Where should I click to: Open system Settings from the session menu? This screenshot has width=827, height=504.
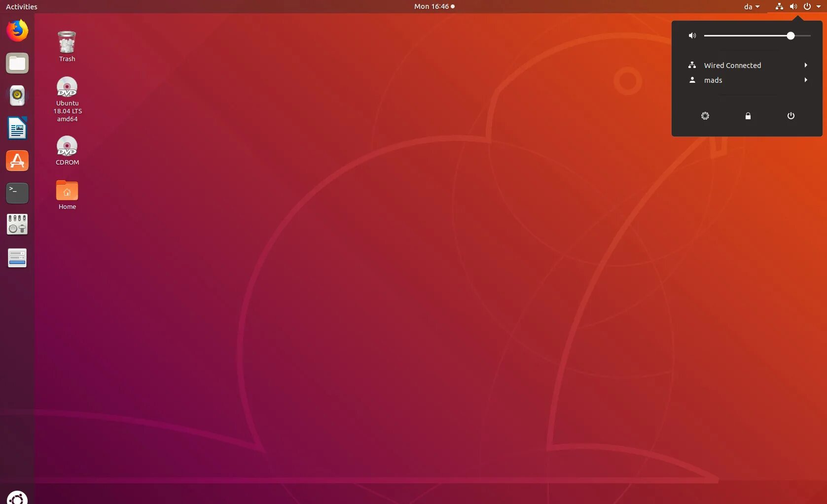click(705, 116)
